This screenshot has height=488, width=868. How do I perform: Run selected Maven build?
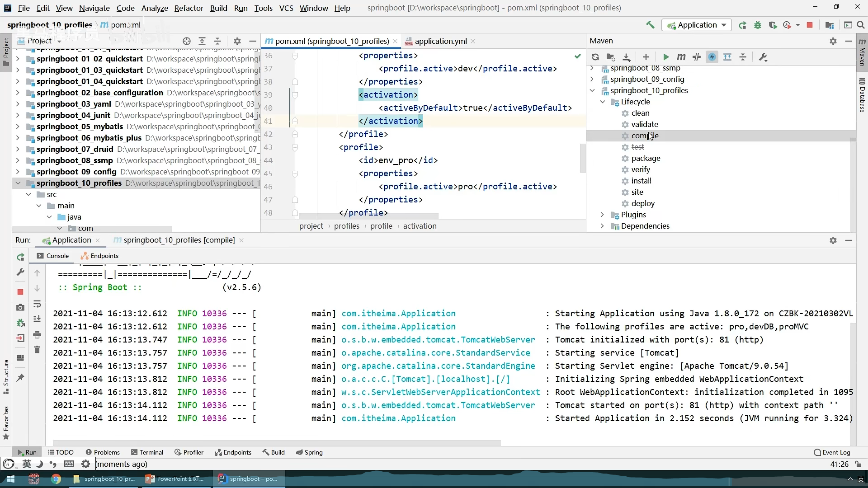(665, 57)
